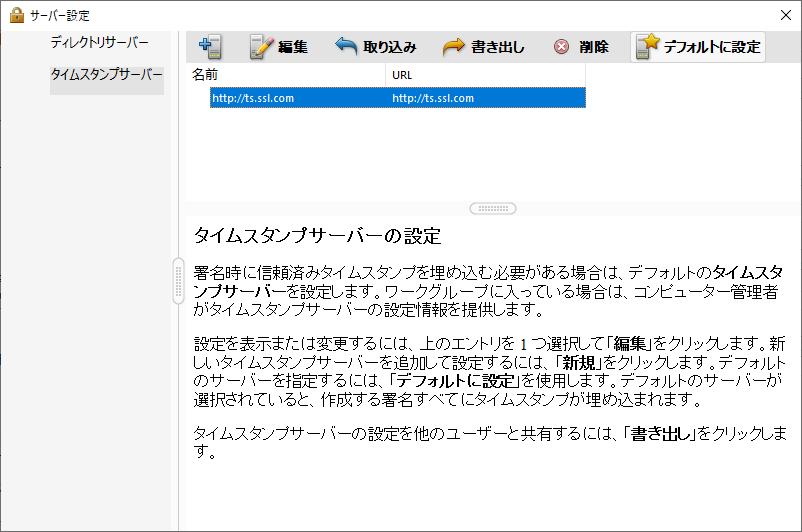Viewport: 802px width, 532px height.
Task: Sort by the 名前 column header
Action: point(286,75)
